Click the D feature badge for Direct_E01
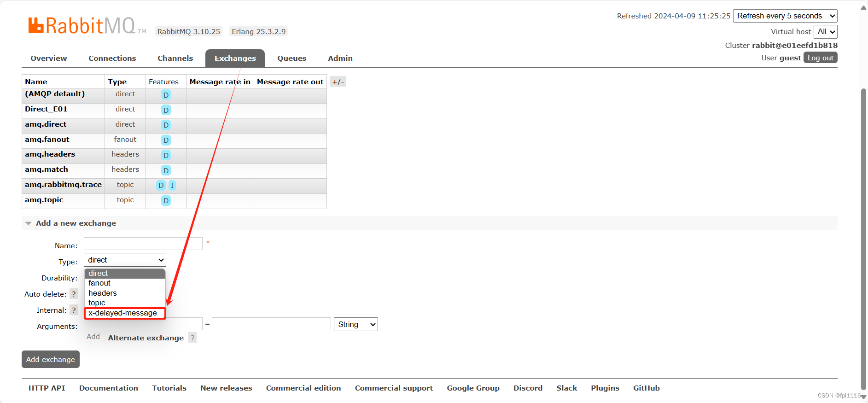Viewport: 868px width, 403px height. [166, 110]
